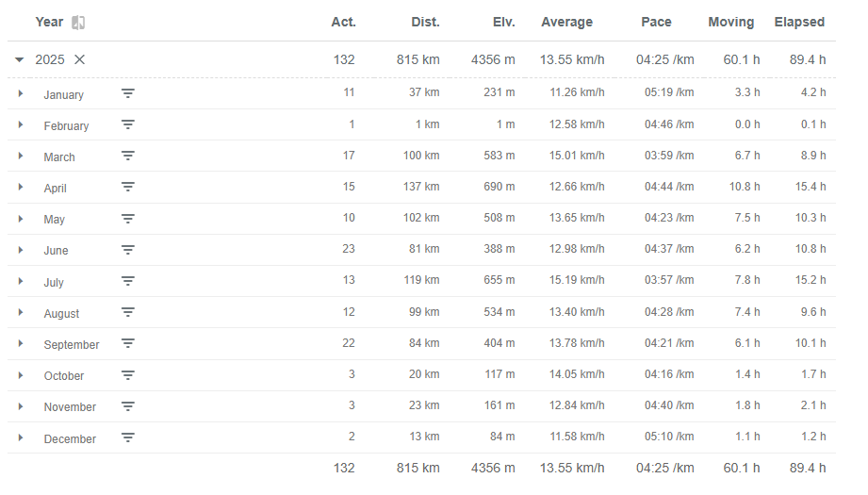Sort by the Pace column header
Image resolution: width=868 pixels, height=495 pixels.
pos(656,22)
